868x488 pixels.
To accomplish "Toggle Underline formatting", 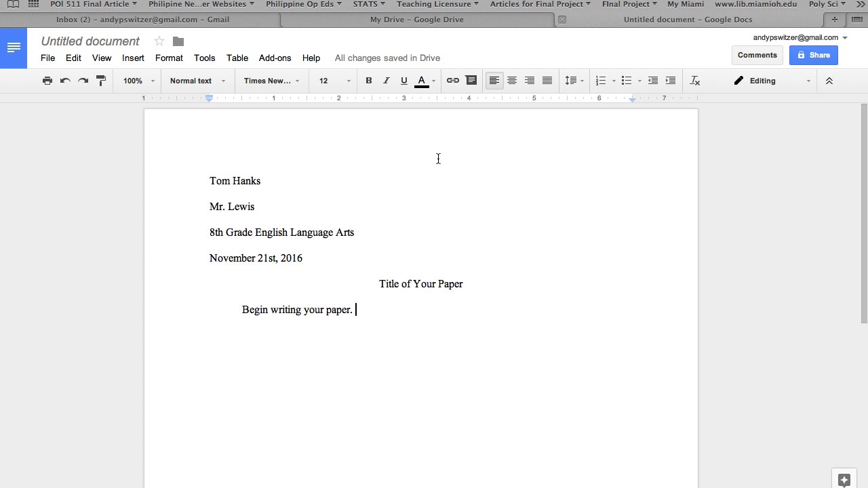I will coord(404,81).
